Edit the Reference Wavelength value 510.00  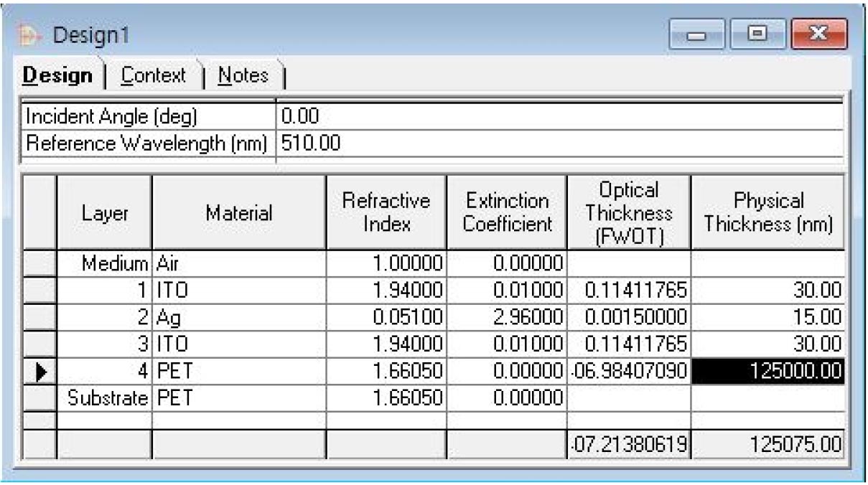(559, 143)
